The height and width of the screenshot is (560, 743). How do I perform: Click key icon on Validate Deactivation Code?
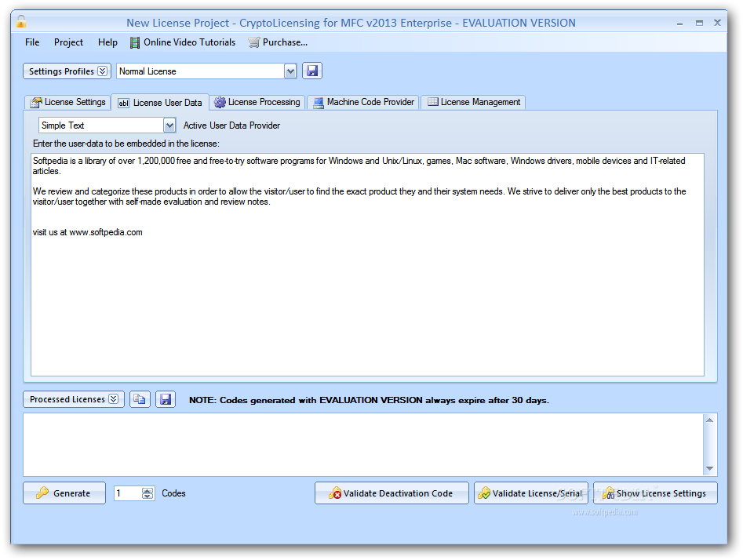(335, 493)
